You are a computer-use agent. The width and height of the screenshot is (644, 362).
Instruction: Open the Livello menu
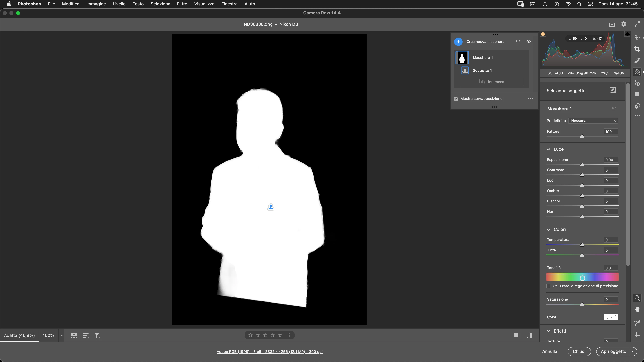coord(119,4)
